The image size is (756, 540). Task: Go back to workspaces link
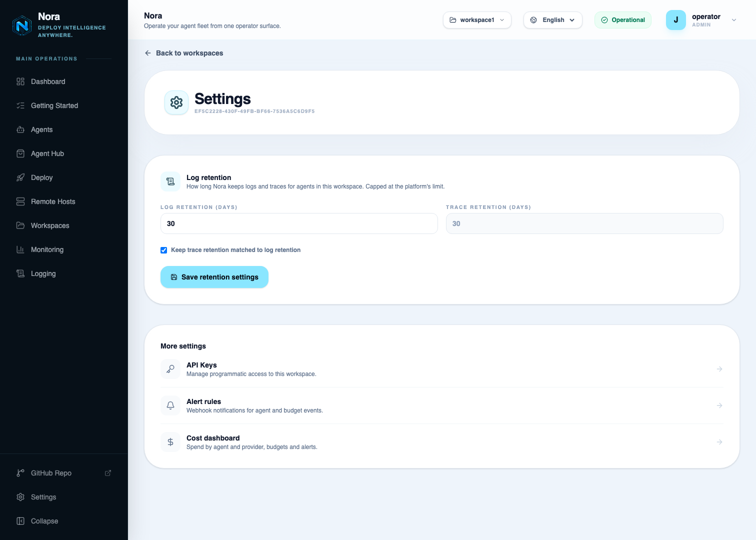[183, 53]
